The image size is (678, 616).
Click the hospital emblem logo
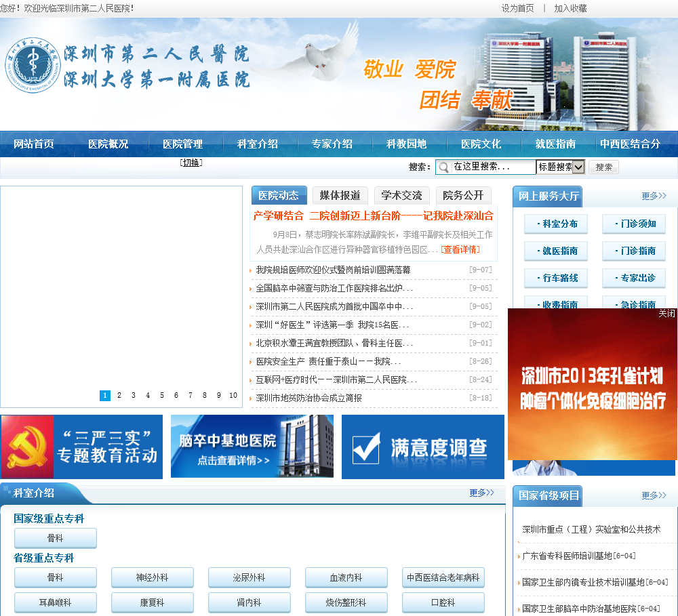tap(33, 65)
